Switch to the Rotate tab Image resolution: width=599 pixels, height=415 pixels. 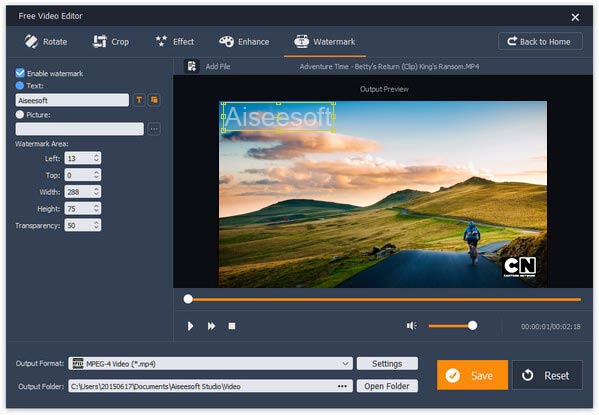tap(46, 42)
